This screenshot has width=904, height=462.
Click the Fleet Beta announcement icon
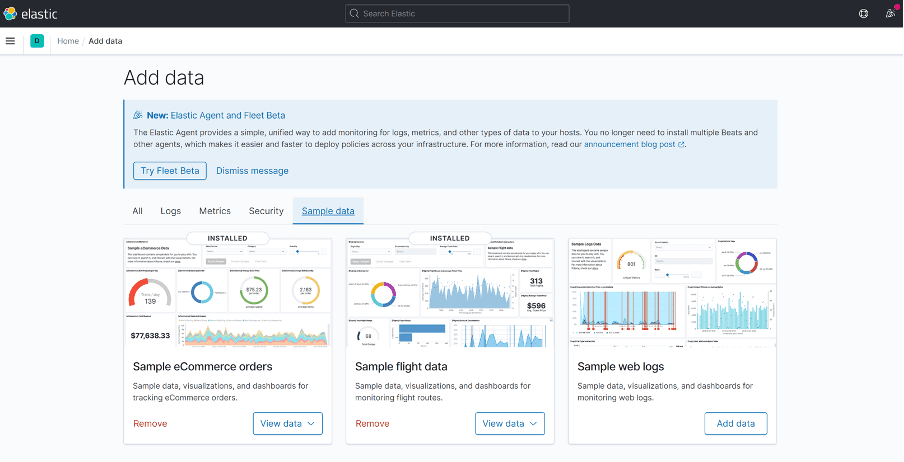[138, 115]
